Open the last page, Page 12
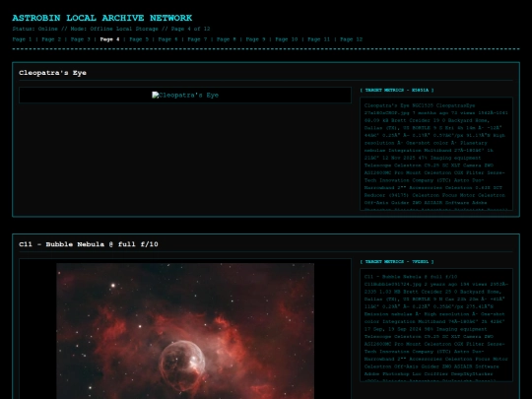 click(x=351, y=39)
